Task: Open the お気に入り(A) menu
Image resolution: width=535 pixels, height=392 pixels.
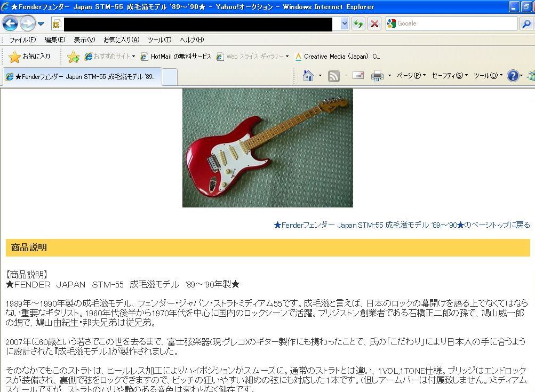Action: 122,40
